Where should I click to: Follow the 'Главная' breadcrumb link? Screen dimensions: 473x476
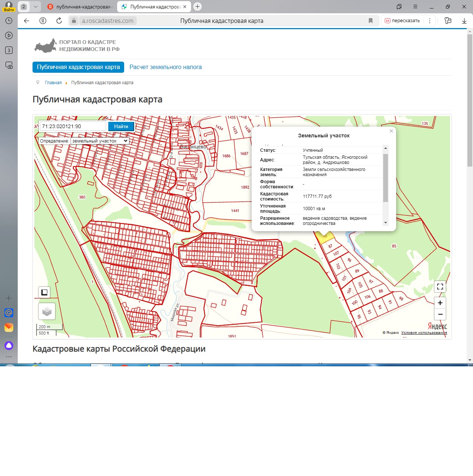(x=53, y=83)
